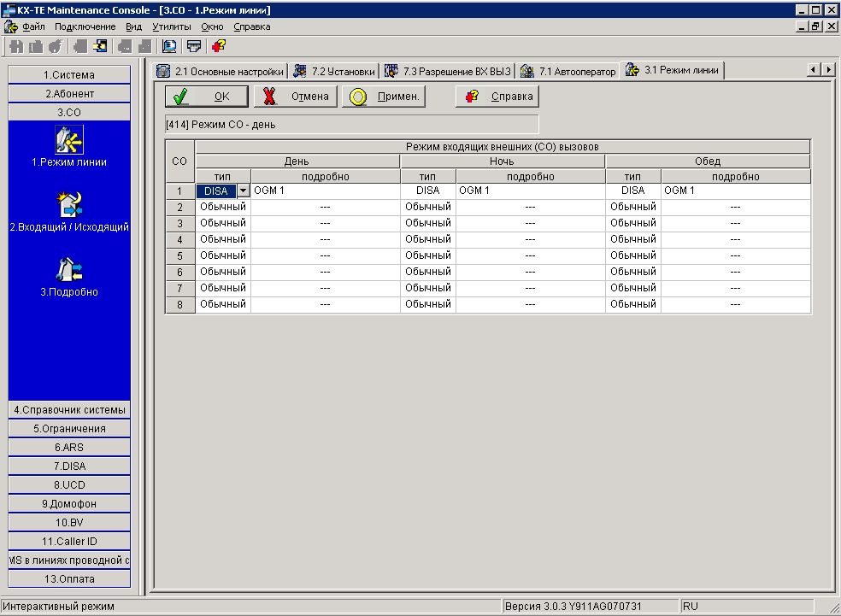Expand the 9.Домофон sidebar section
Screen dimensions: 841x616
tap(69, 504)
